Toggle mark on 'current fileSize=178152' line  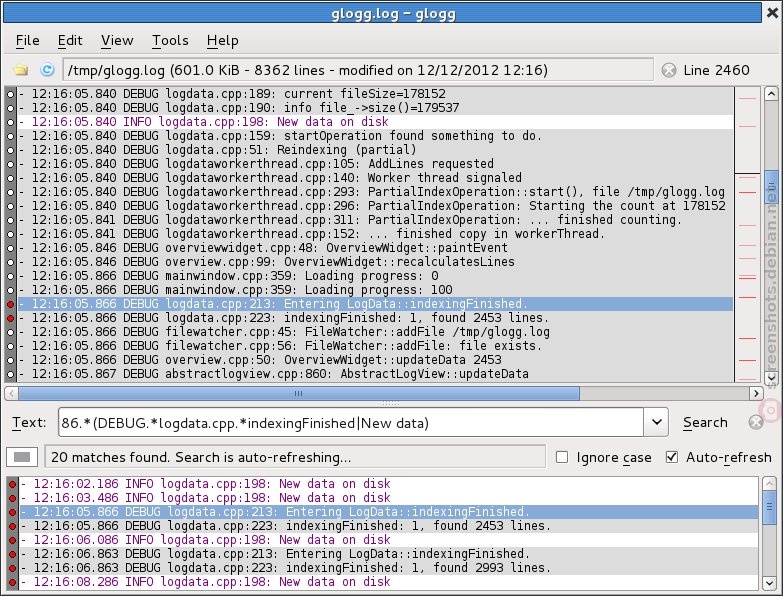[10, 94]
